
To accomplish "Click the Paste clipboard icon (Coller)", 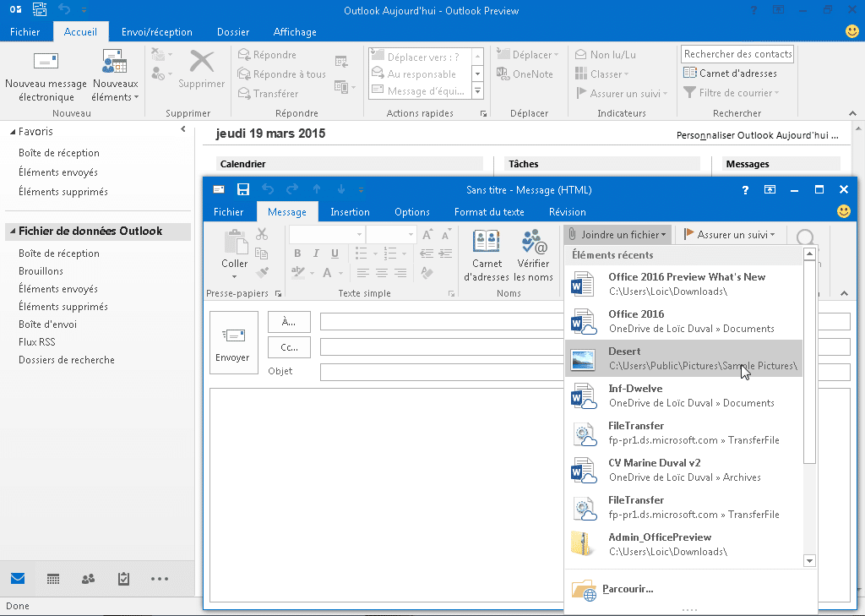I will tap(235, 243).
